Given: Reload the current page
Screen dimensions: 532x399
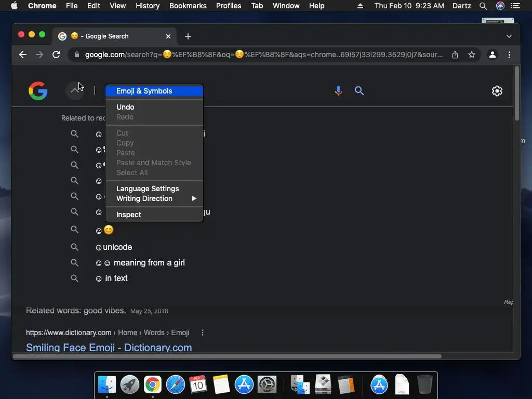Looking at the screenshot, I should click(56, 55).
